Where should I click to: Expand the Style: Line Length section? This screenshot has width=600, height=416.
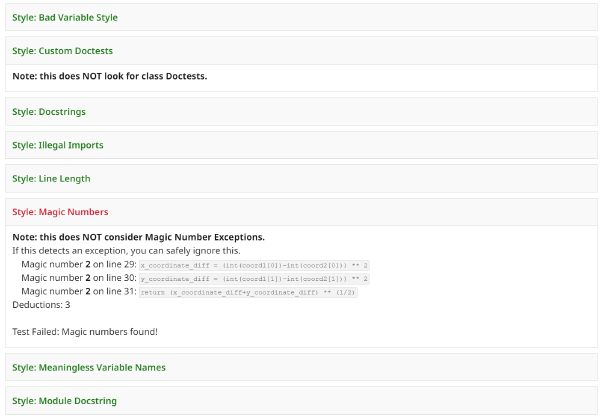(x=51, y=178)
